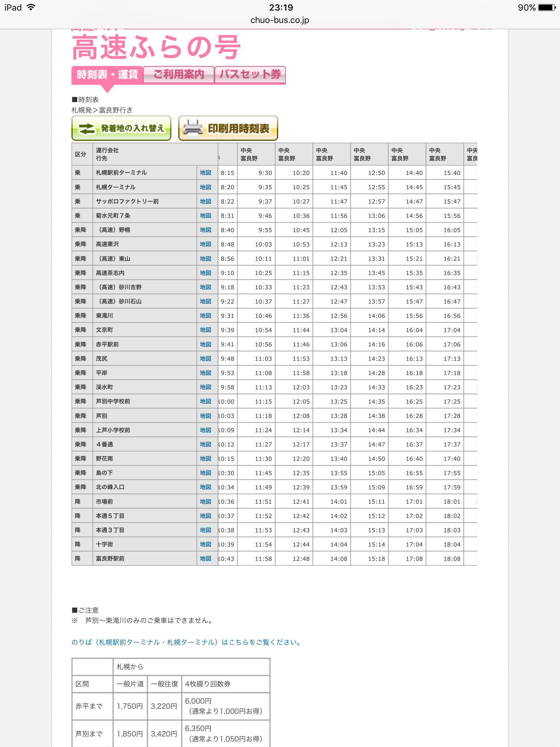Click the 運行会社 行先 header cell

pyautogui.click(x=155, y=154)
